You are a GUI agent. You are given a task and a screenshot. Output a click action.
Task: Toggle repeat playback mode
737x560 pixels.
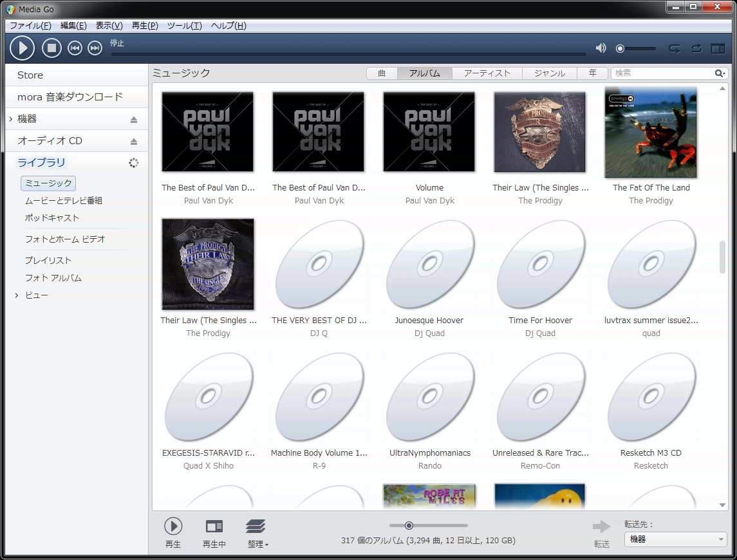point(675,48)
